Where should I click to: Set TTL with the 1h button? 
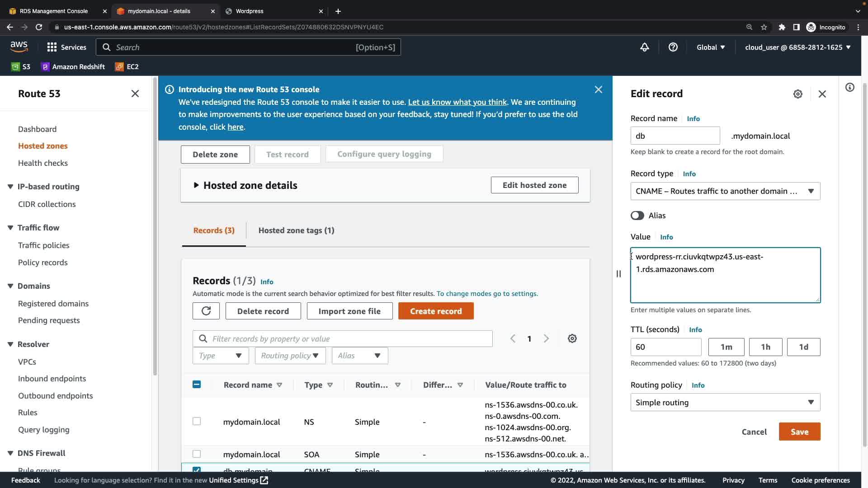(765, 347)
